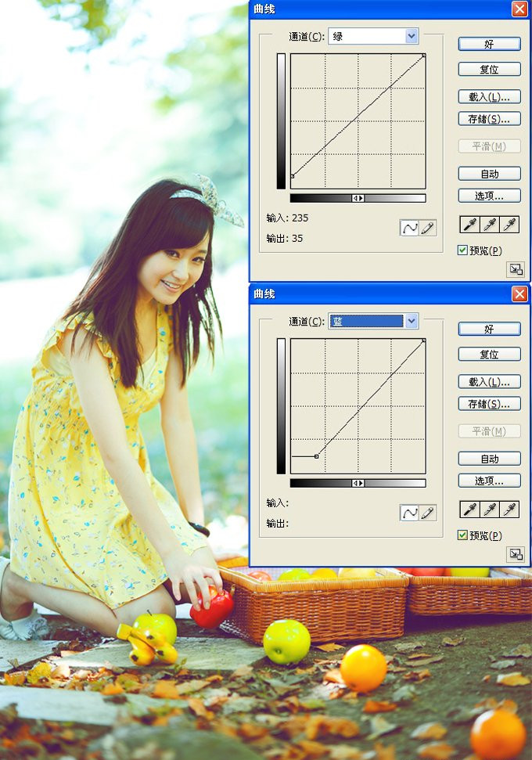Click 自动 in green Curves dialog
This screenshot has height=760, width=532.
(x=490, y=174)
